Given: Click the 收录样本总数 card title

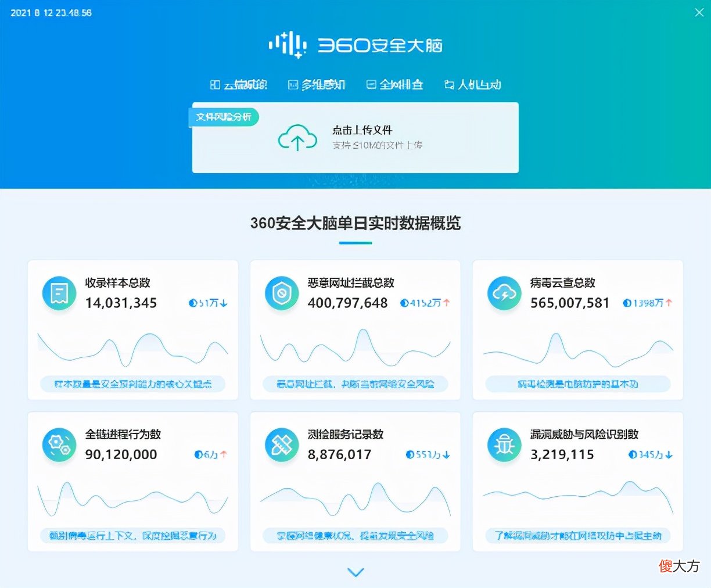Looking at the screenshot, I should pyautogui.click(x=118, y=283).
